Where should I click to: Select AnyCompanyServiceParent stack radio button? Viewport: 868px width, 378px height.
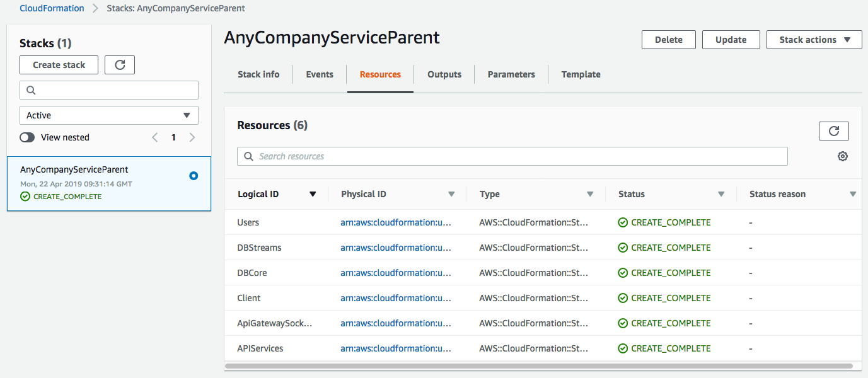[194, 176]
